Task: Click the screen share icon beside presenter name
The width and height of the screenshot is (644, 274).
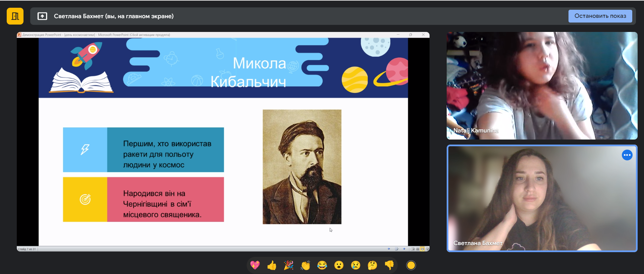Action: (x=42, y=16)
